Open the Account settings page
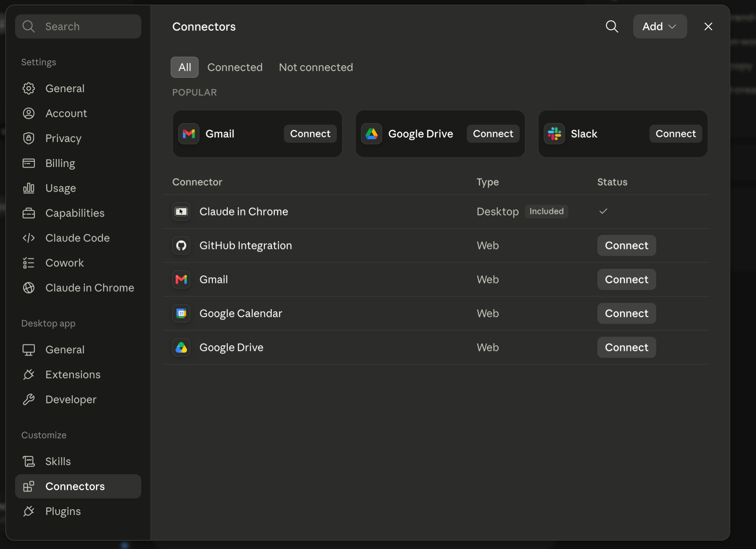 click(x=78, y=113)
